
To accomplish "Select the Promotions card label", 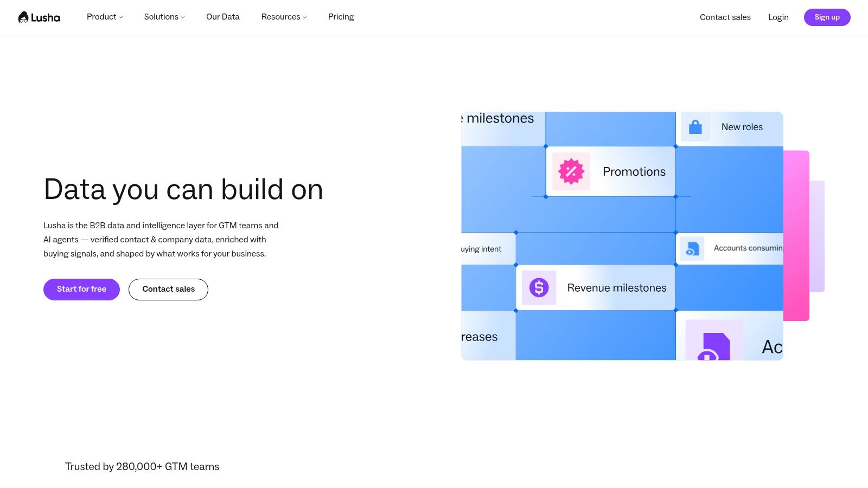I will (x=634, y=171).
